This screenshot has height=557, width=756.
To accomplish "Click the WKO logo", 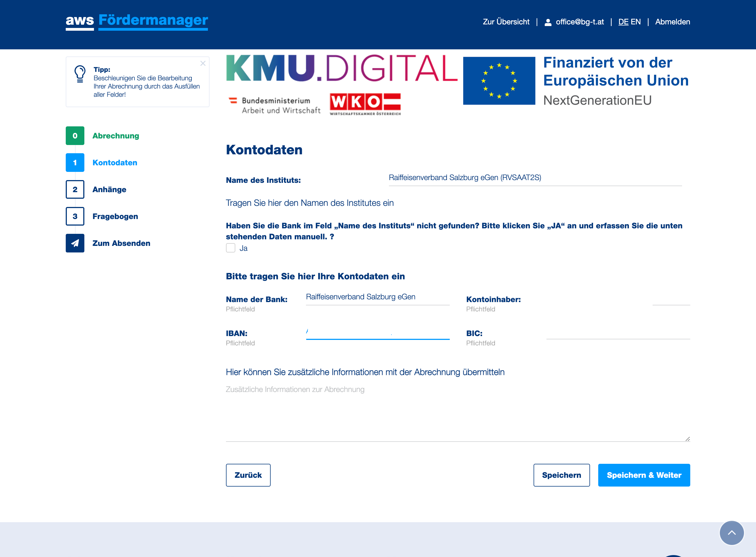I will 365,104.
